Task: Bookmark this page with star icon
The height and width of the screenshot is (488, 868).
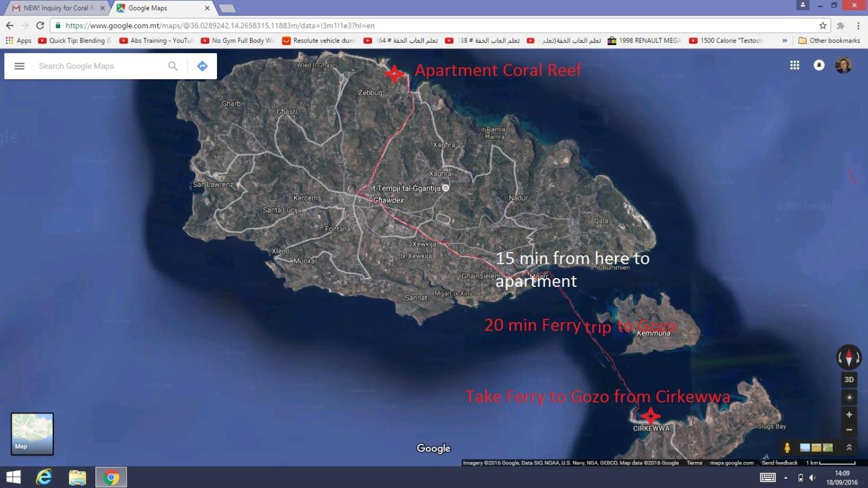Action: (x=823, y=25)
